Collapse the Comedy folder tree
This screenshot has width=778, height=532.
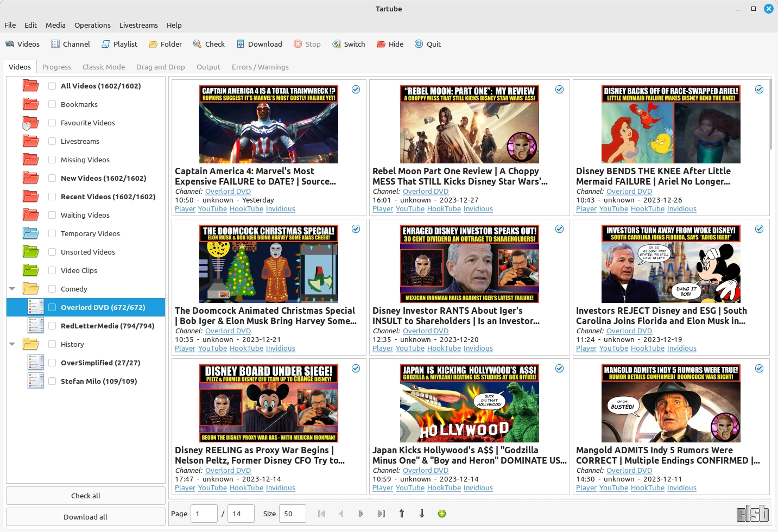12,289
